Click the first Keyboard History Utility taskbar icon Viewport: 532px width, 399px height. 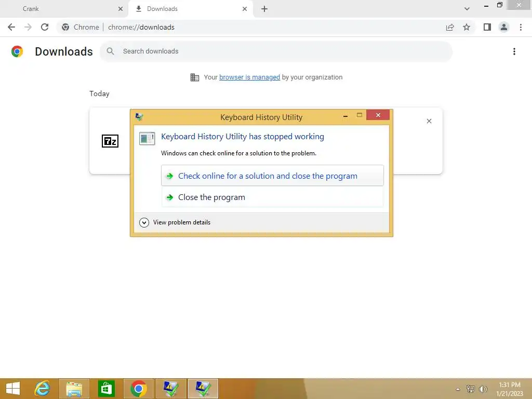tap(170, 389)
